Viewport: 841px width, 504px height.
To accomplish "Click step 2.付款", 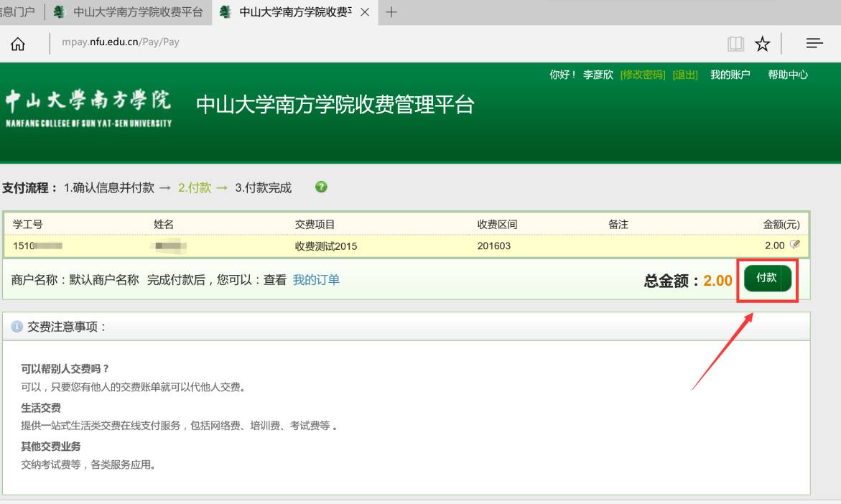I will pyautogui.click(x=195, y=187).
